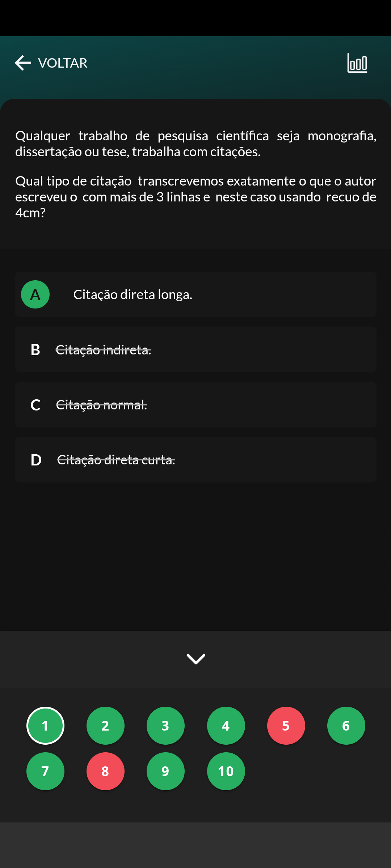Screen dimensions: 391x868
Task: Jump to question 2
Action: 105,726
